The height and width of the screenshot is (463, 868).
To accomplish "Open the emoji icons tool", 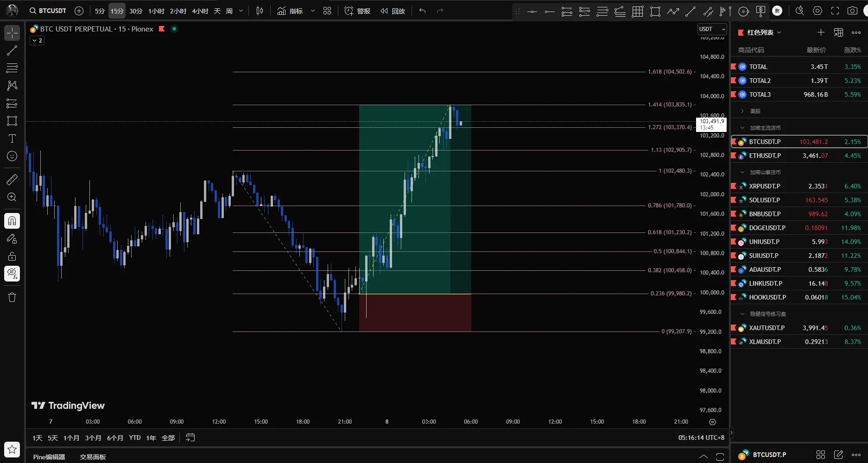I will (12, 156).
